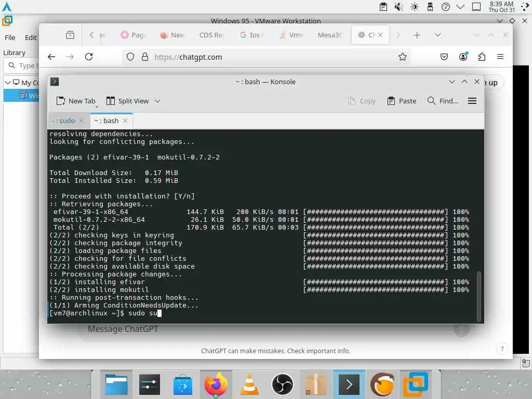Switch to the sudo Konsole tab
Screen dimensions: 532x399
coord(64,121)
